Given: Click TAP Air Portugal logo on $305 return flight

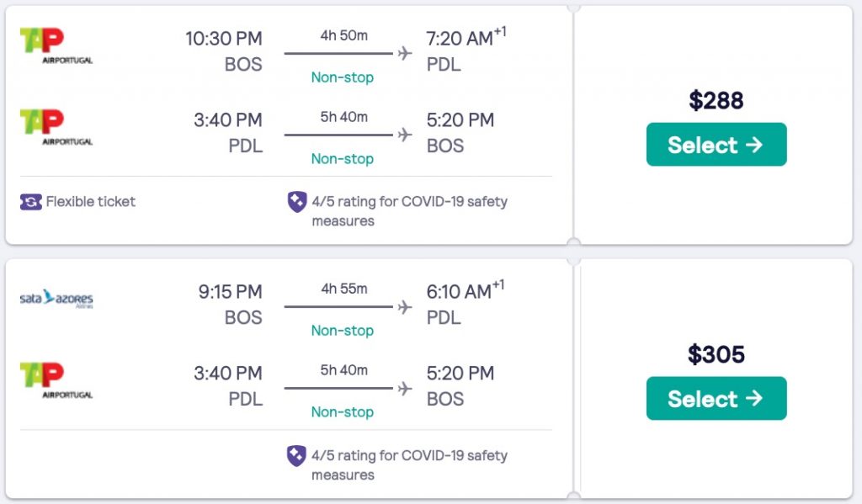Looking at the screenshot, I should tap(56, 380).
